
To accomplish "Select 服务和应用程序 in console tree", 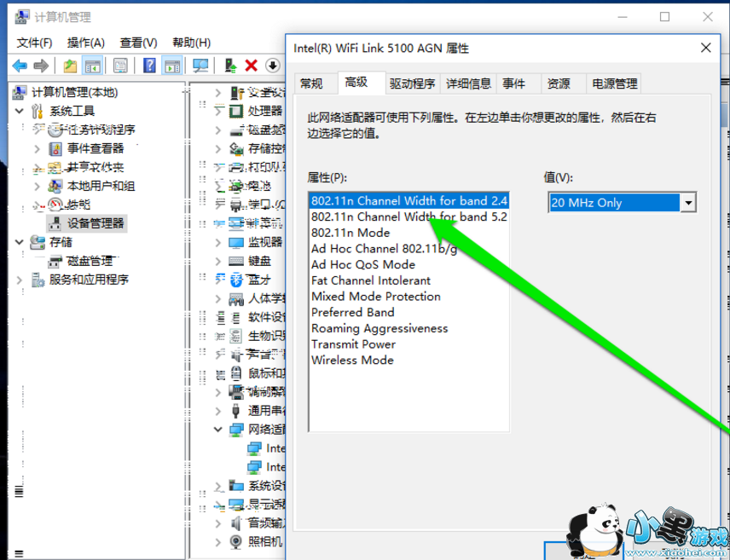I will (x=89, y=280).
